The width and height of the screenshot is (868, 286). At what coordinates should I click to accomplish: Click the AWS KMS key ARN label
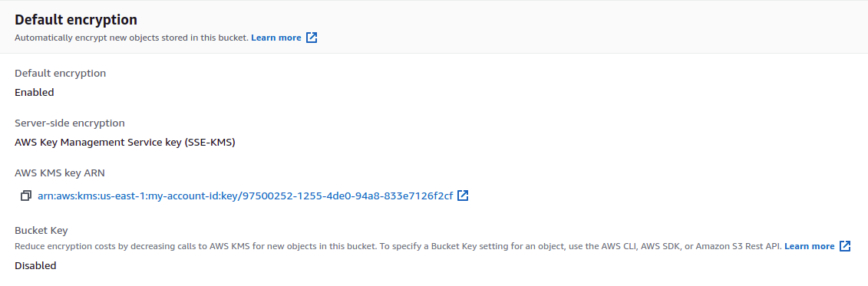click(x=60, y=173)
